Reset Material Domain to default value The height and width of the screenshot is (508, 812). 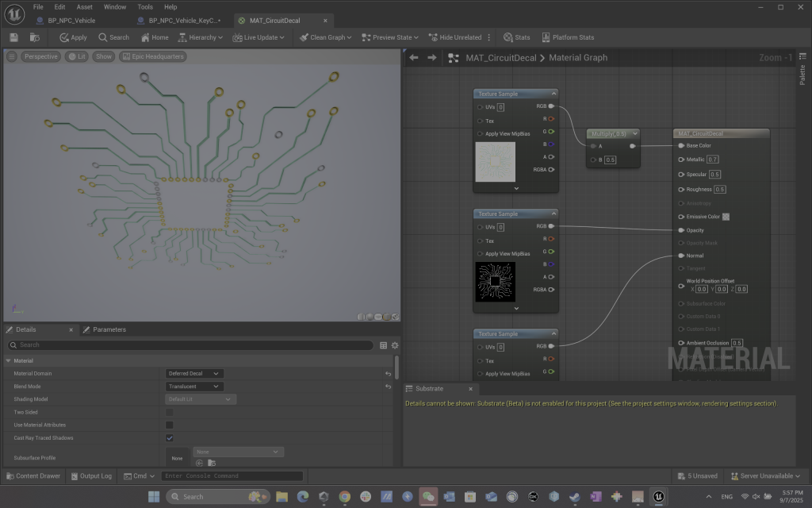pos(388,374)
